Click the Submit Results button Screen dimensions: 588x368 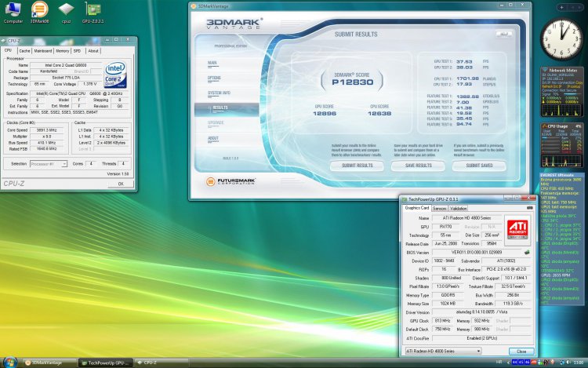pos(357,166)
